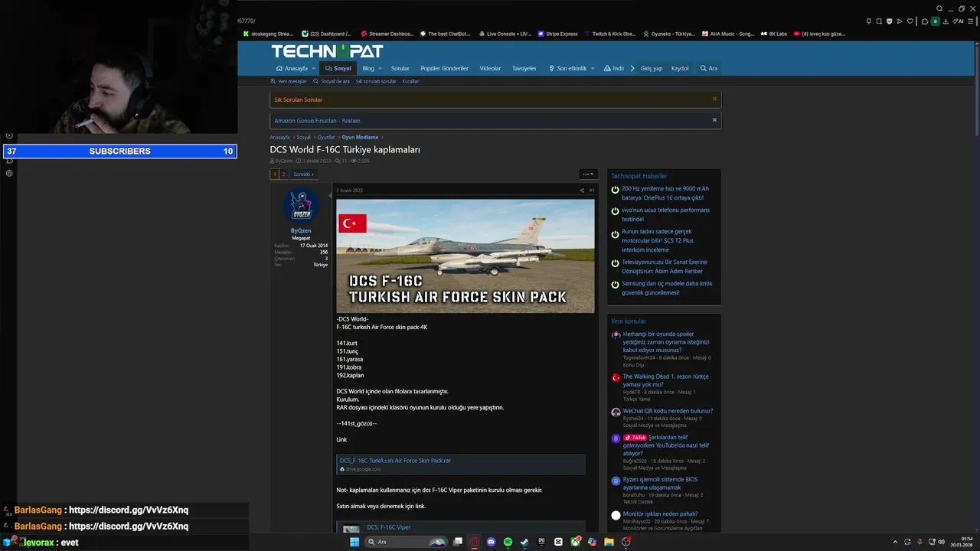
Task: Click Oyun Modlama breadcrumb
Action: coord(360,137)
